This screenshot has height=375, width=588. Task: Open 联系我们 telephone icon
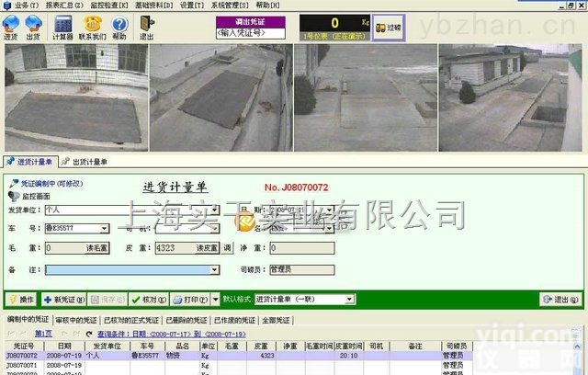pos(92,27)
